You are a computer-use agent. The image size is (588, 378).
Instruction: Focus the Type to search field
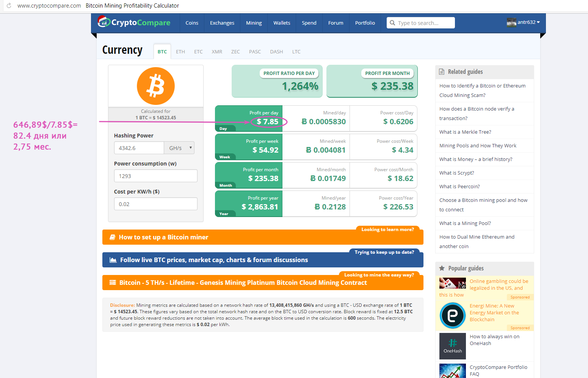point(421,23)
